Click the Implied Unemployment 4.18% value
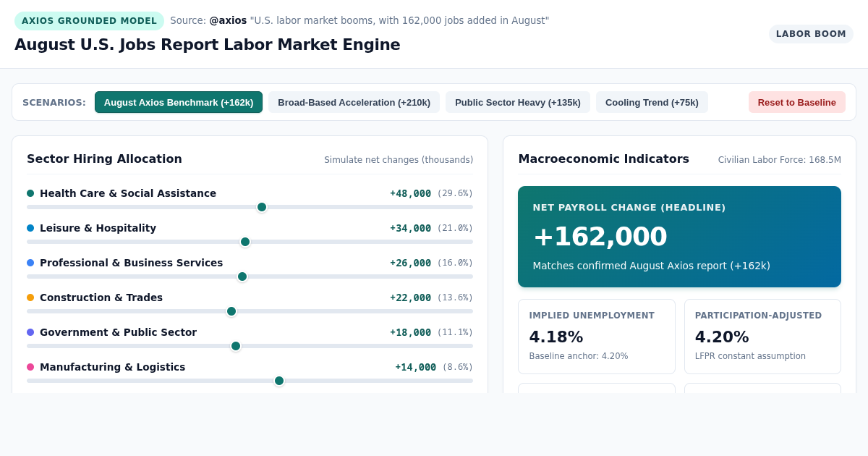This screenshot has width=868, height=456. (556, 337)
